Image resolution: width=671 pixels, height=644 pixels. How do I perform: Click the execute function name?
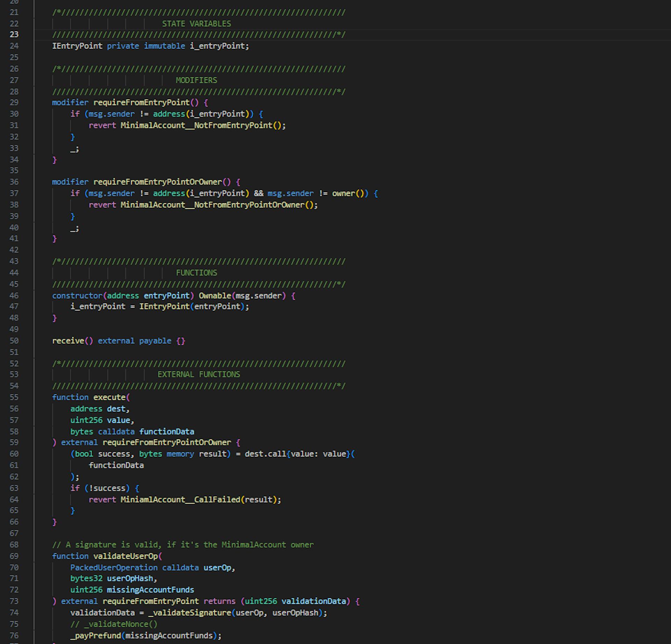(109, 397)
